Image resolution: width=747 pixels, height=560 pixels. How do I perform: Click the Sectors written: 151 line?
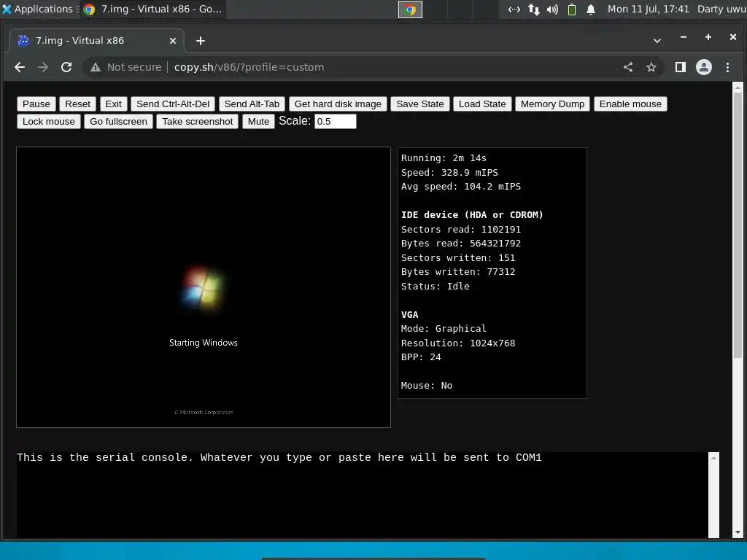point(458,257)
